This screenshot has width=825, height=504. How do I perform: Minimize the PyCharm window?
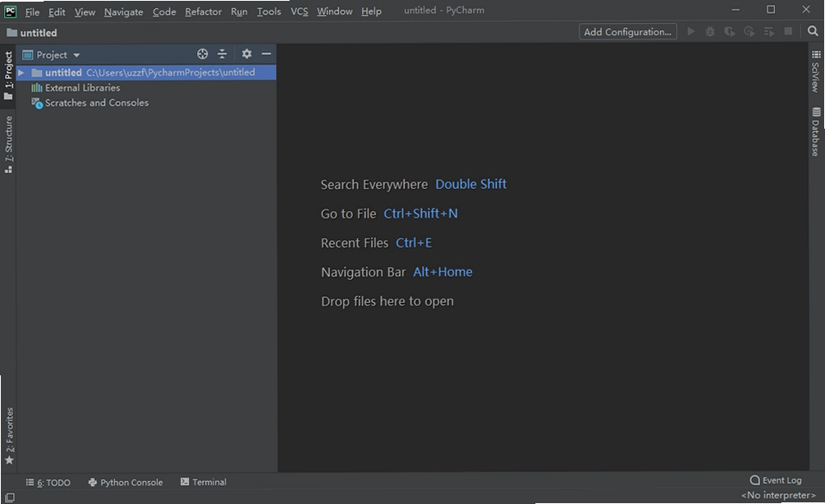click(x=736, y=10)
